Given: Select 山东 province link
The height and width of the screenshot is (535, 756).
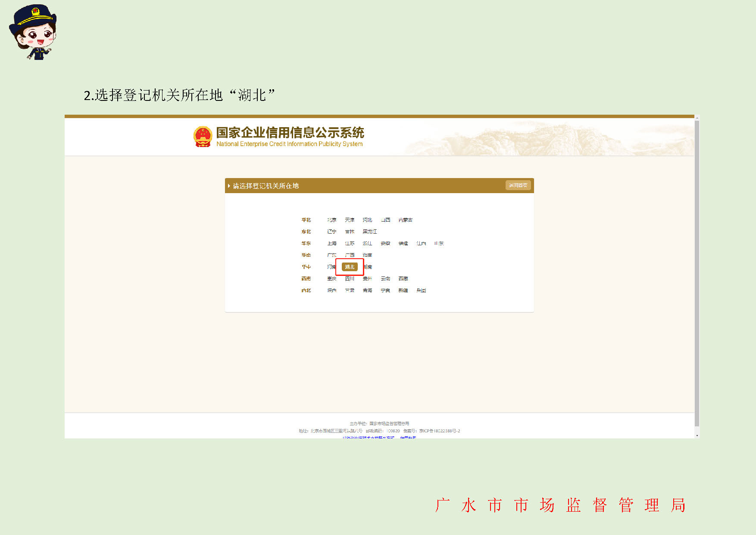Looking at the screenshot, I should (439, 244).
